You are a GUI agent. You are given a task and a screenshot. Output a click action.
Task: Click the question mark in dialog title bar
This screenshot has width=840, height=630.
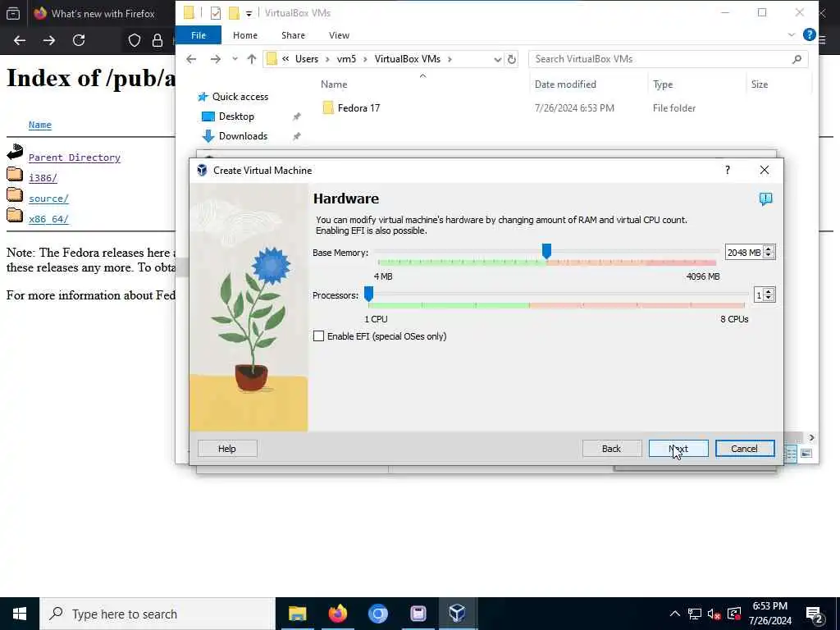[x=727, y=170]
